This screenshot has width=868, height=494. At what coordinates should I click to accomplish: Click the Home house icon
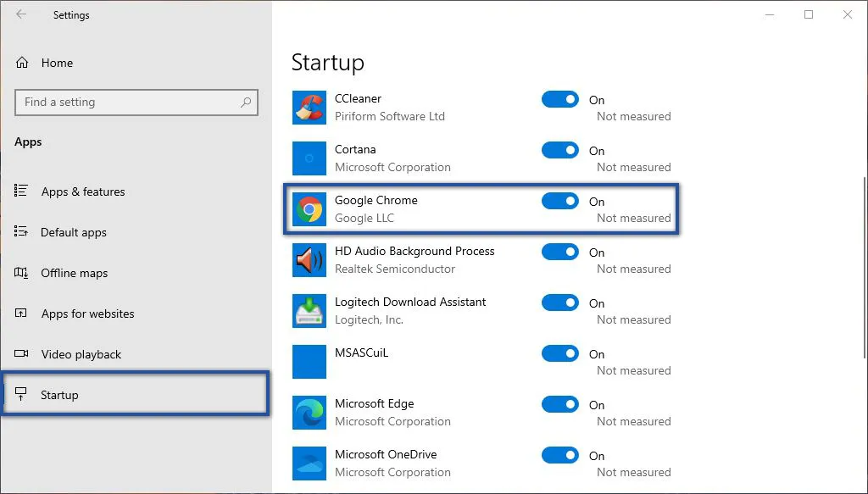click(21, 62)
